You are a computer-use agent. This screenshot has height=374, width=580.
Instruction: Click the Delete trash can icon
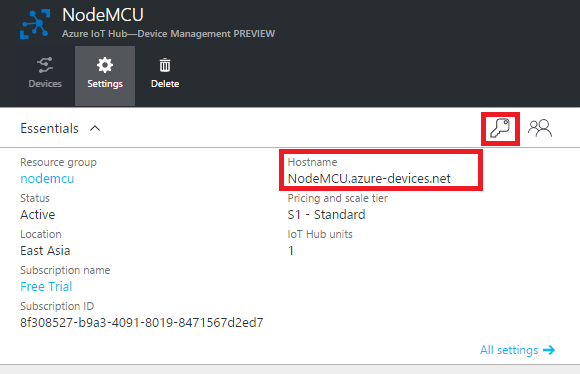165,65
